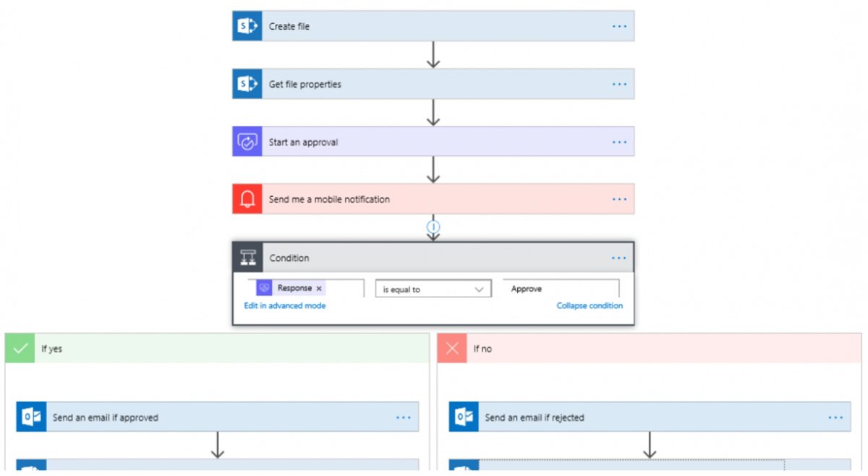Click Edit in advanced mode link
868x476 pixels.
pyautogui.click(x=284, y=306)
